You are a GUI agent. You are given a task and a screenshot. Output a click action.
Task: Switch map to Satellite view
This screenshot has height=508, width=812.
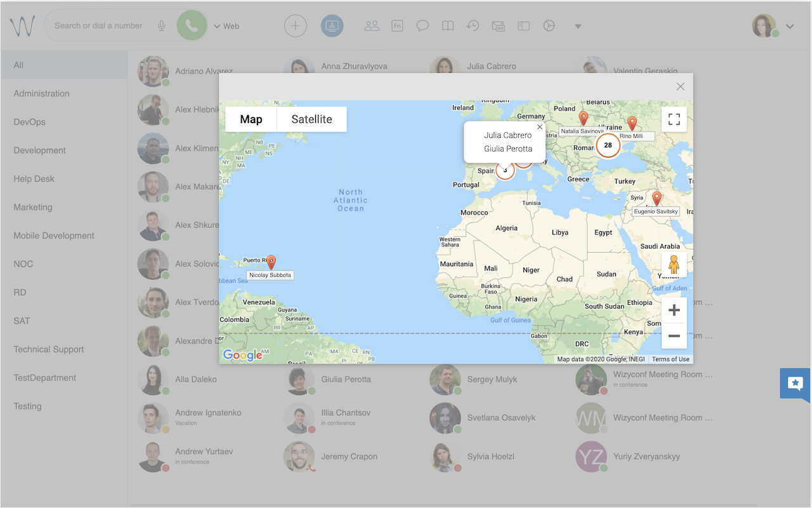pyautogui.click(x=311, y=119)
